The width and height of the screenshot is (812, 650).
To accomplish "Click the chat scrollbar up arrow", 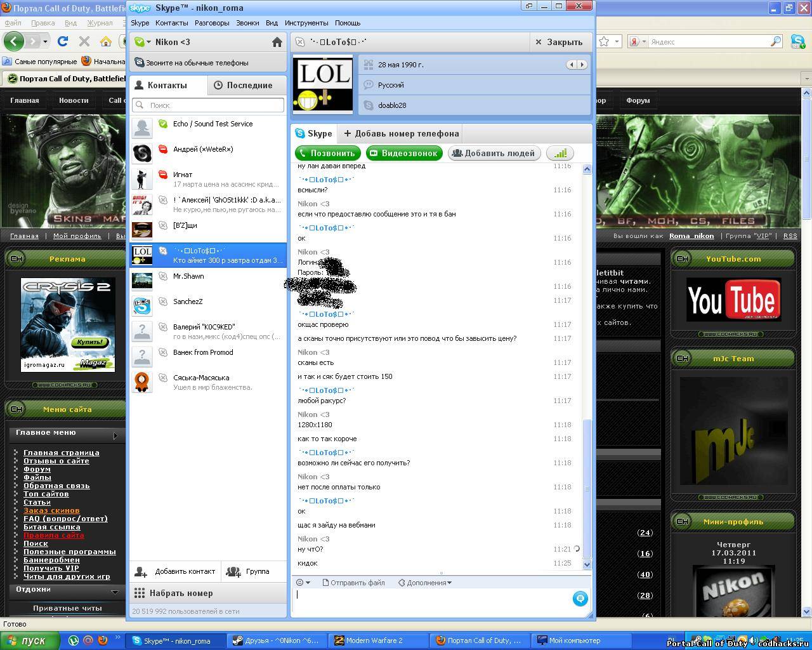I will pyautogui.click(x=587, y=169).
